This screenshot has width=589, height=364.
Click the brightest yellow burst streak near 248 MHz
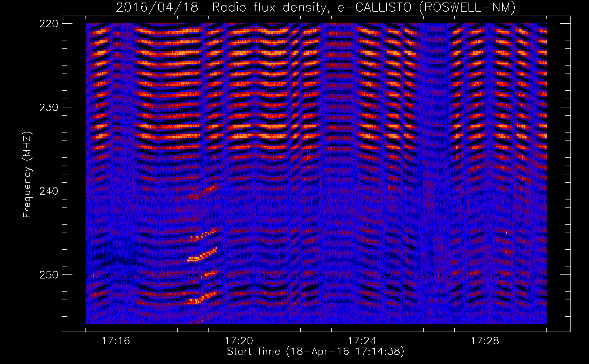(x=202, y=255)
